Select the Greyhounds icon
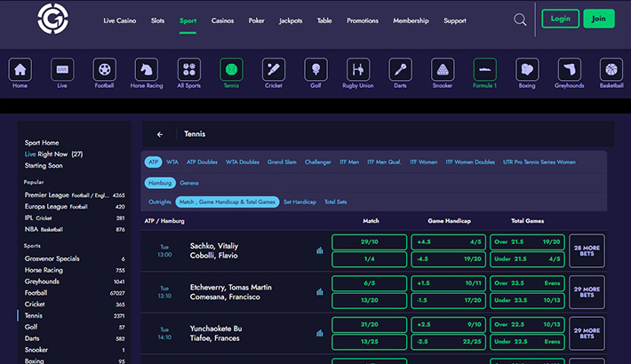631x364 pixels. (x=569, y=69)
